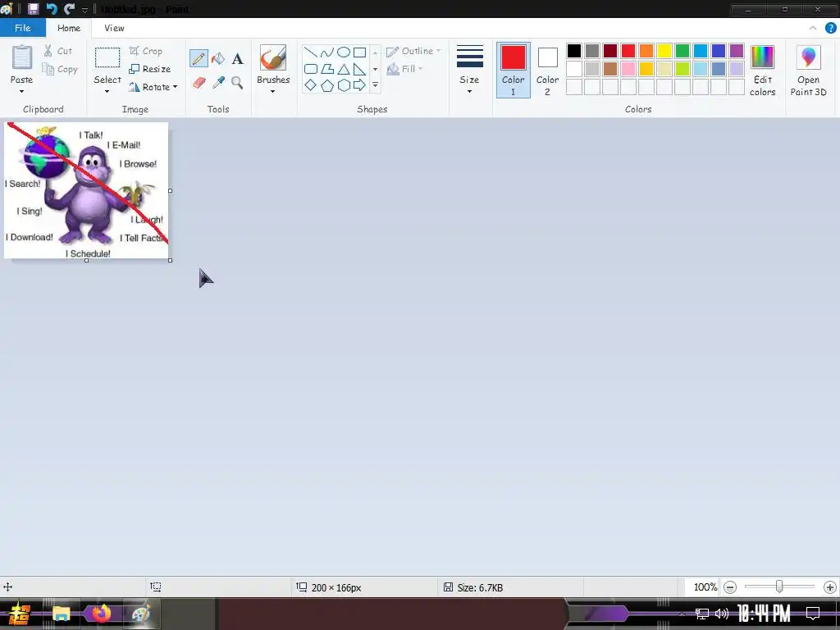840x630 pixels.
Task: Click the Crop button
Action: coord(146,51)
